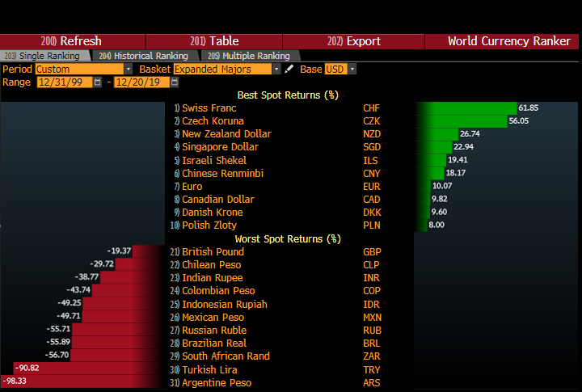Screen dimensions: 582x392
Task: Expand the Base currency dropdown arrow
Action: (x=352, y=69)
